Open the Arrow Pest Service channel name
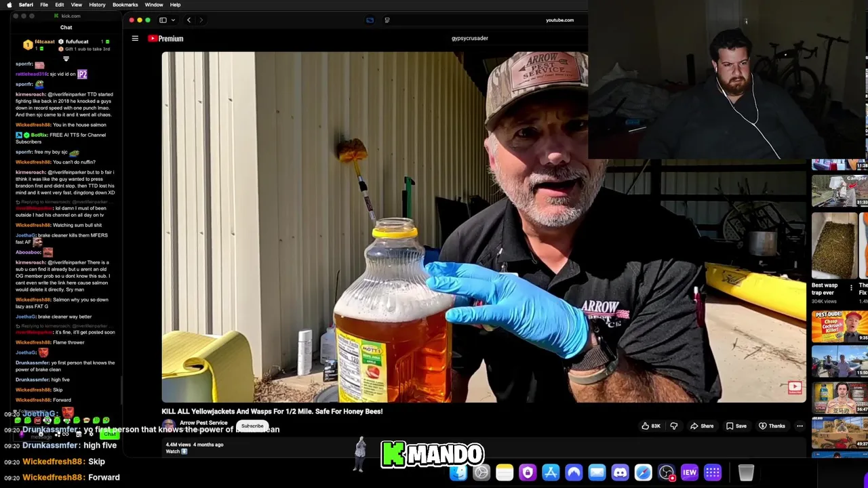The width and height of the screenshot is (868, 488). click(x=203, y=423)
